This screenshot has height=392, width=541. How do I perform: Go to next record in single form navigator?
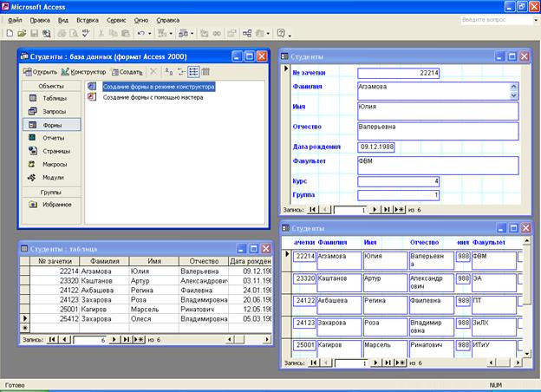[x=374, y=209]
